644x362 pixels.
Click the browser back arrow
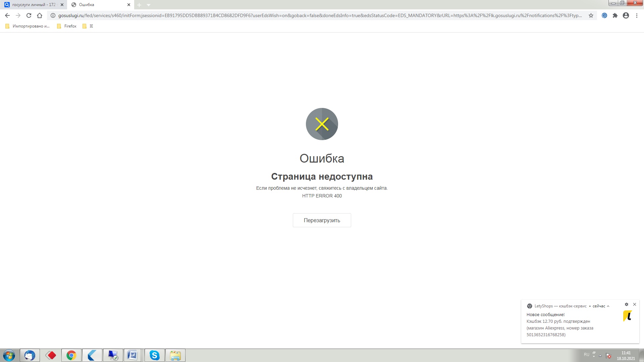pos(7,15)
